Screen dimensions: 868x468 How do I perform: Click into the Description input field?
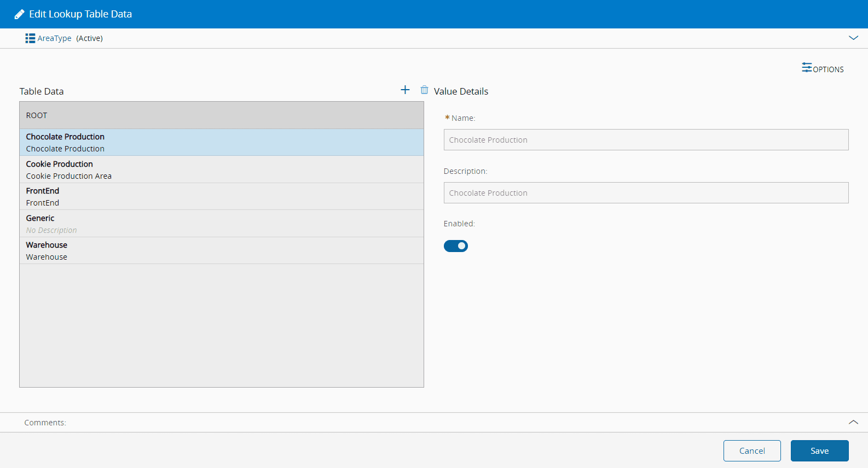646,193
